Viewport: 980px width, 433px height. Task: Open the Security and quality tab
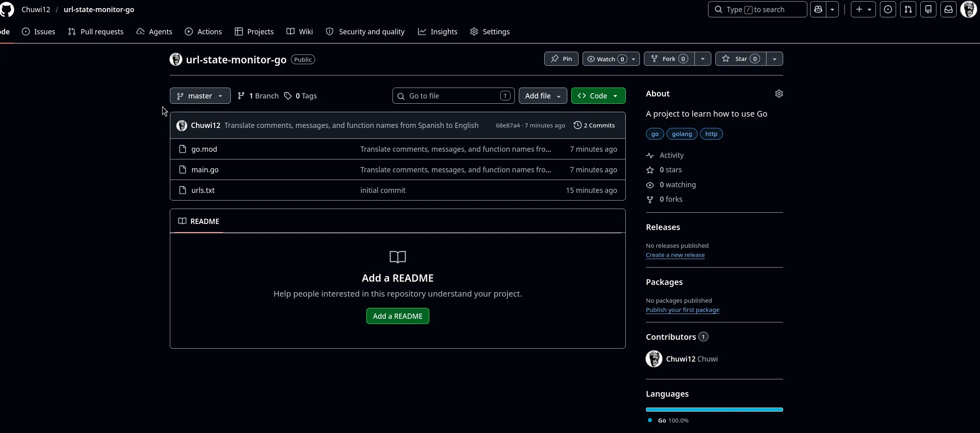pyautogui.click(x=365, y=31)
